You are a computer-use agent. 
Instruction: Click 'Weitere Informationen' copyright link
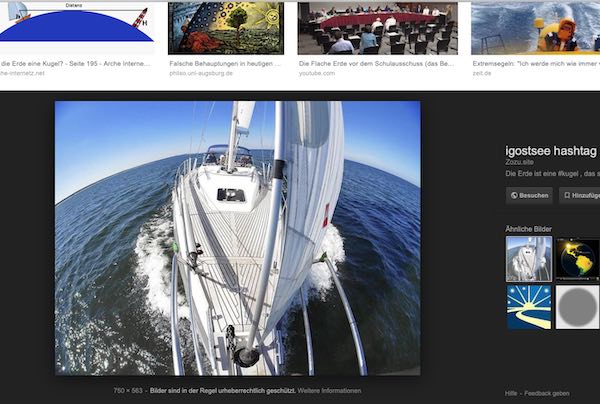pyautogui.click(x=329, y=391)
